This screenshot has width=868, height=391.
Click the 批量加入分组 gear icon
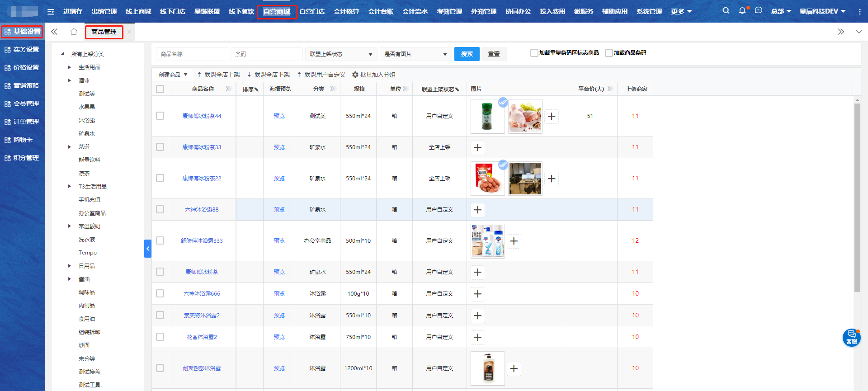(x=355, y=75)
